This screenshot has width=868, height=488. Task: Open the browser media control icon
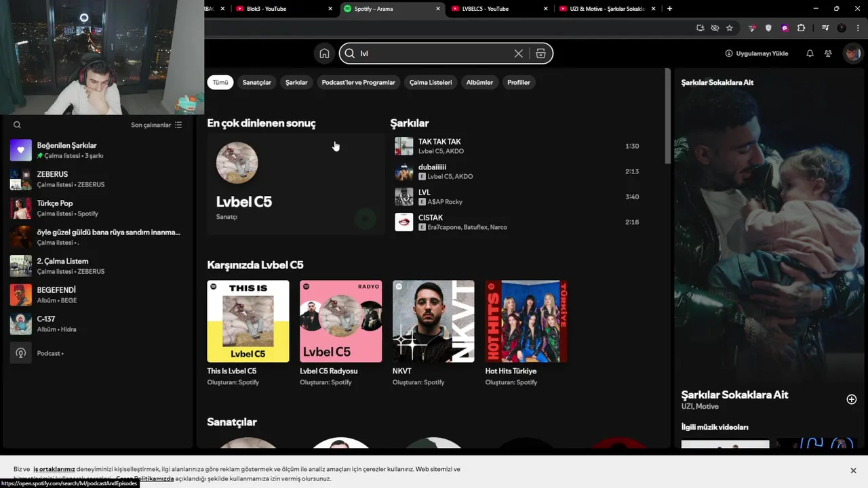click(x=825, y=28)
